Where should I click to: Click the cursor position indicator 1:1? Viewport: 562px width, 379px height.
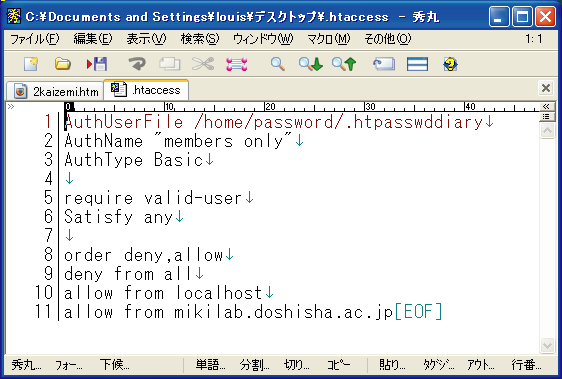pos(534,39)
